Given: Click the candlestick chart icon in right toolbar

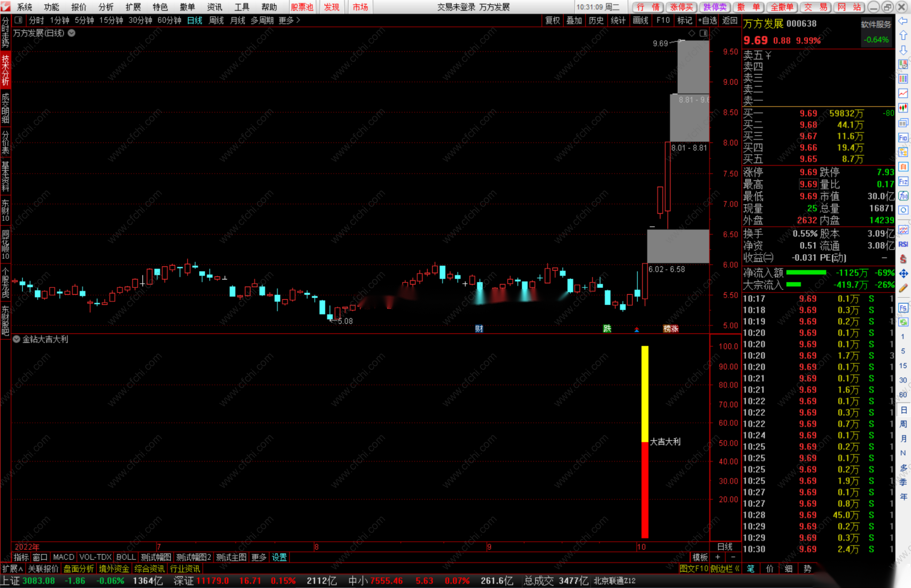Looking at the screenshot, I should [x=903, y=108].
